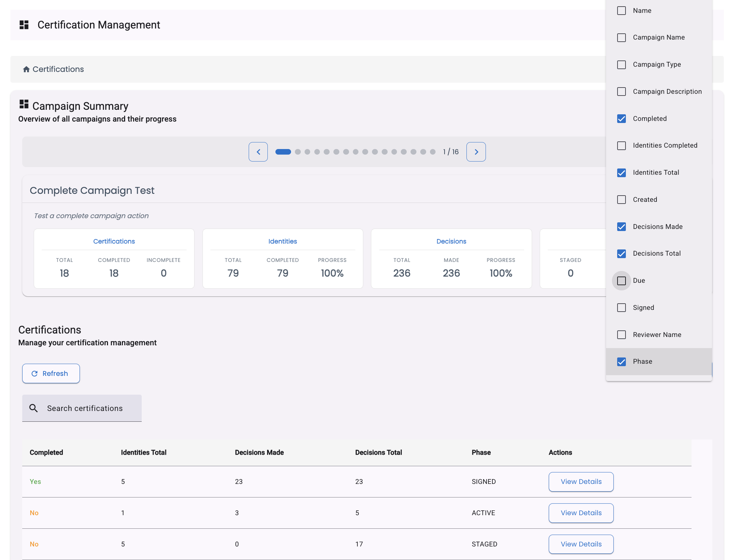
Task: Click the Search certifications input field
Action: click(85, 408)
